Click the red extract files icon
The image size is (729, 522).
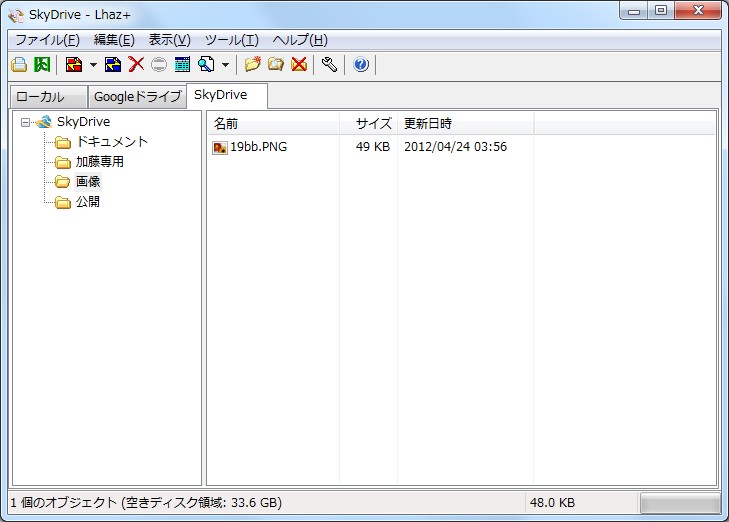[x=74, y=65]
